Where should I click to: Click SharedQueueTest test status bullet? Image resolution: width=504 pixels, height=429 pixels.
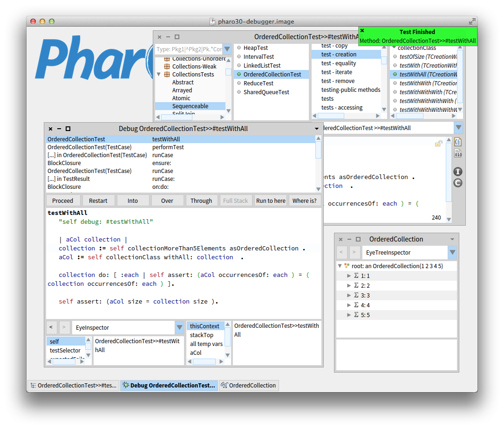(239, 92)
